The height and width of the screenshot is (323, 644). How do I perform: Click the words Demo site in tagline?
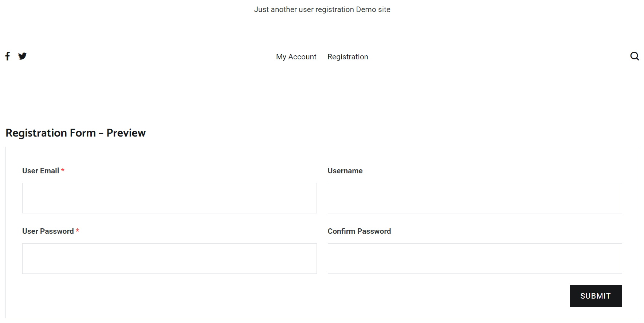tap(373, 9)
